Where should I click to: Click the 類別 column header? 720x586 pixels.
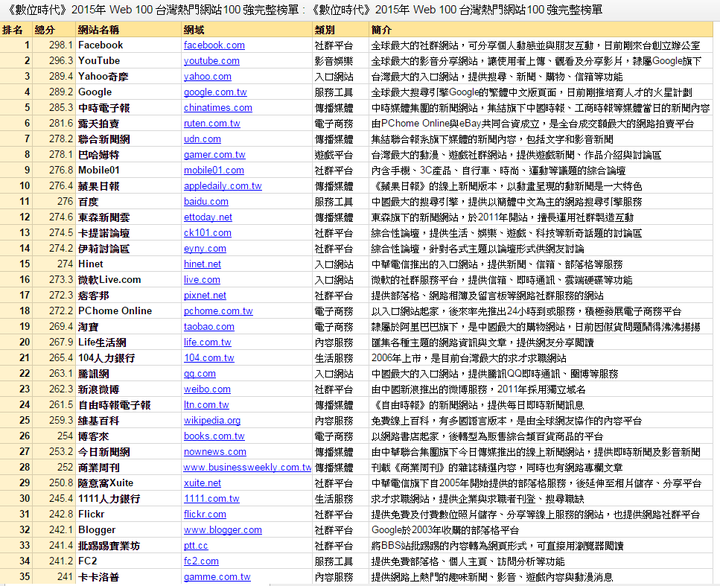click(x=340, y=30)
